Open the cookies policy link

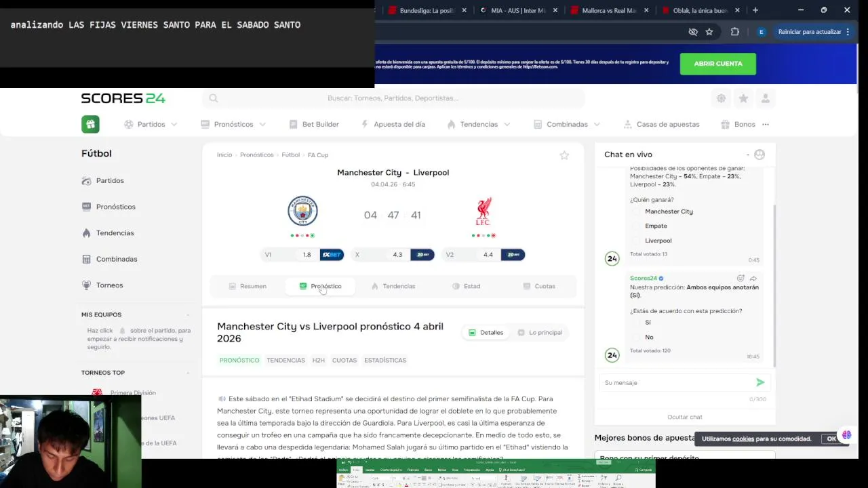(743, 439)
